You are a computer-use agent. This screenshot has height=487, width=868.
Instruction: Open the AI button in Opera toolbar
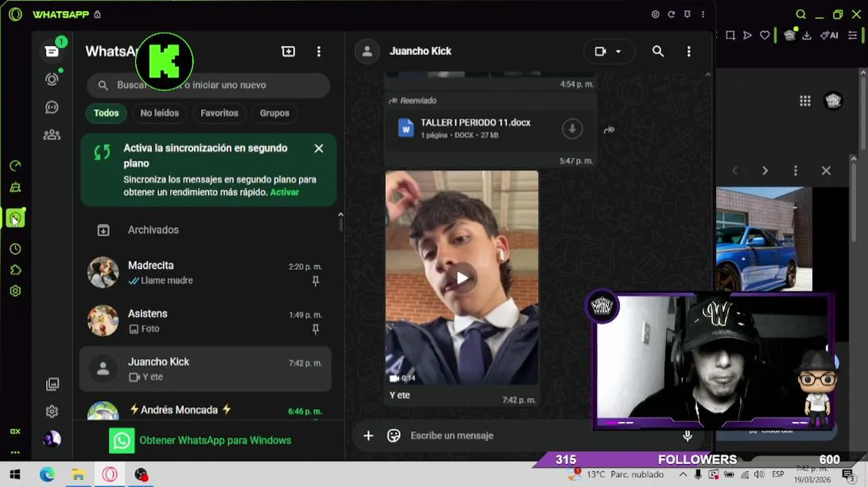tap(829, 35)
